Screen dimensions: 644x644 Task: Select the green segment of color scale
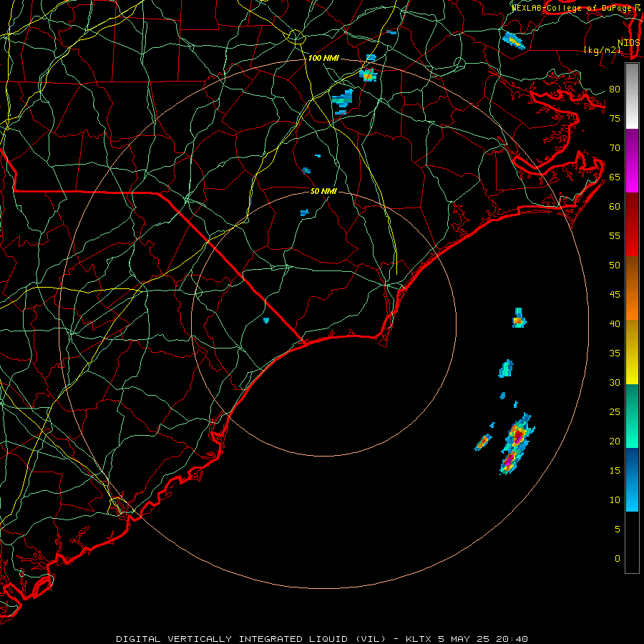click(632, 416)
